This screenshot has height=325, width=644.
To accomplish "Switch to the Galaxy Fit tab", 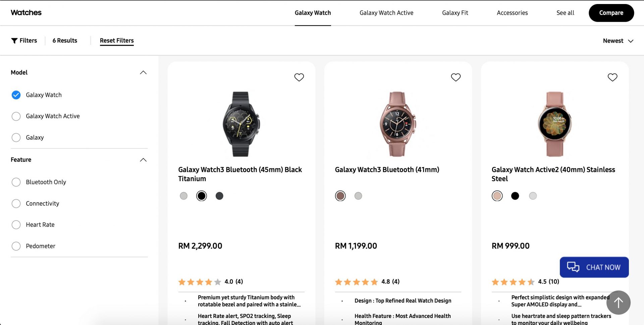I will [x=455, y=13].
